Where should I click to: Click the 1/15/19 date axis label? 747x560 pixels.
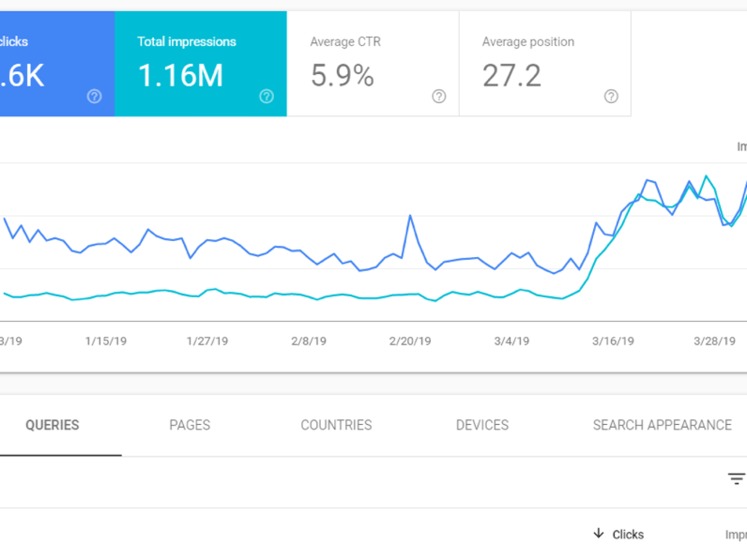pos(106,341)
